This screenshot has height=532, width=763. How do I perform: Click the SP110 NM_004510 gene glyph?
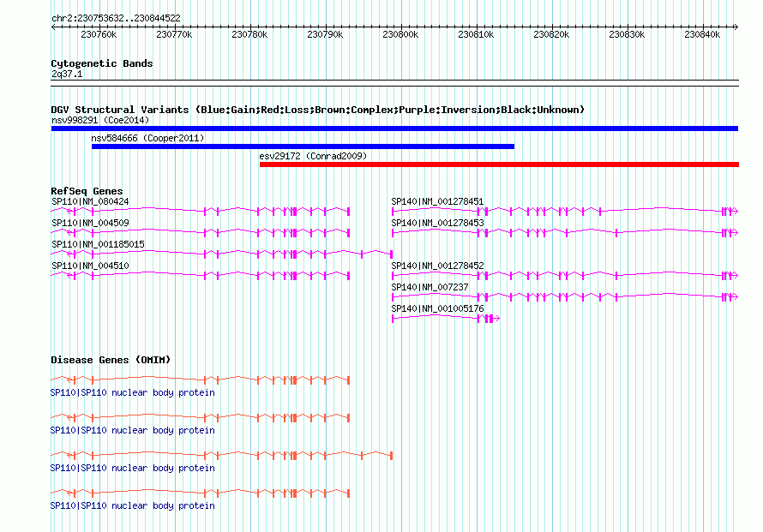click(x=201, y=275)
